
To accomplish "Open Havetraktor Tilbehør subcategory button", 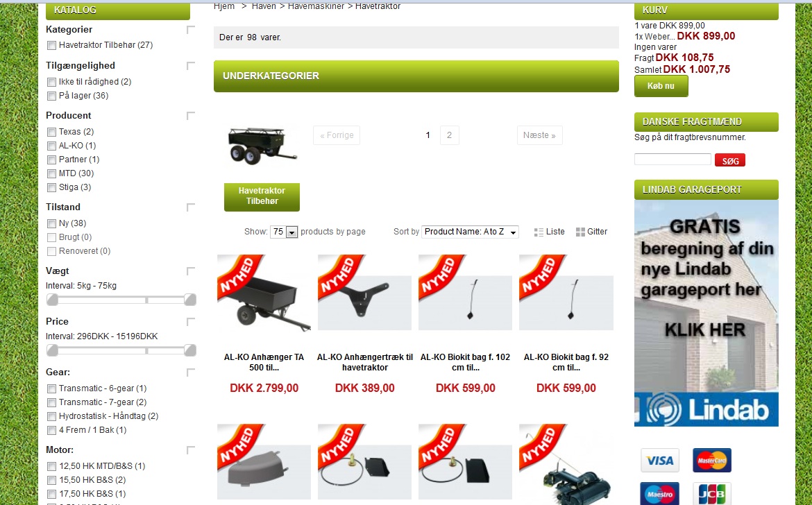I will pyautogui.click(x=262, y=196).
